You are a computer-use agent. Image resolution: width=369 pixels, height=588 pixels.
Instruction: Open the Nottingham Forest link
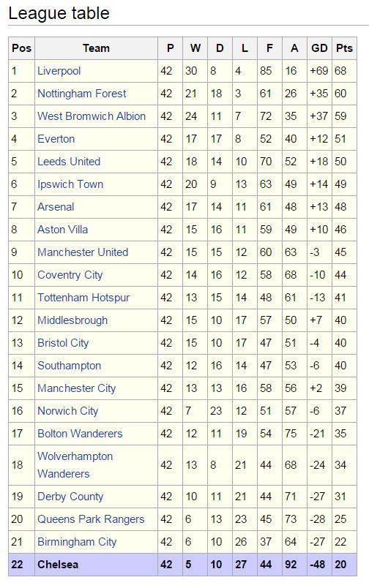82,94
